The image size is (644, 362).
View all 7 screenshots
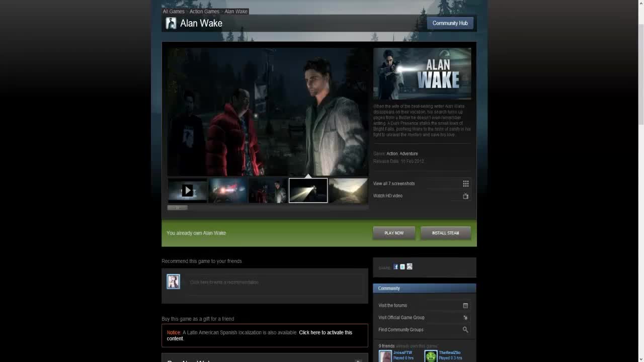pyautogui.click(x=394, y=184)
